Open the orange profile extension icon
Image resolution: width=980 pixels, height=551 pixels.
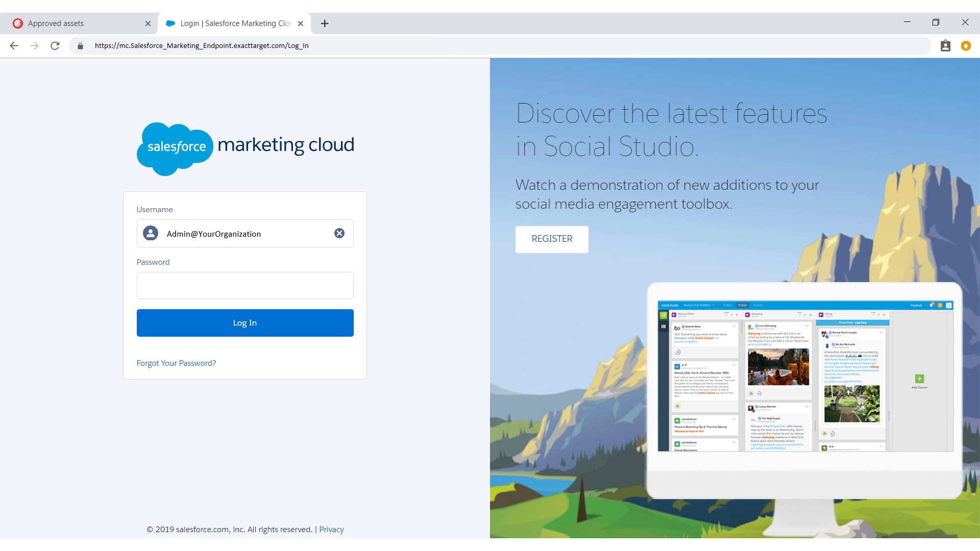tap(966, 46)
